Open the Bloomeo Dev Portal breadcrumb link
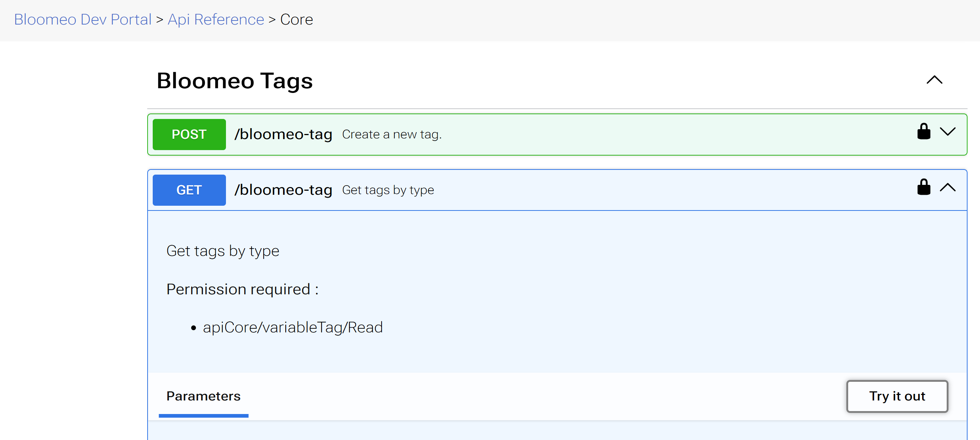The height and width of the screenshot is (440, 980). click(x=82, y=19)
